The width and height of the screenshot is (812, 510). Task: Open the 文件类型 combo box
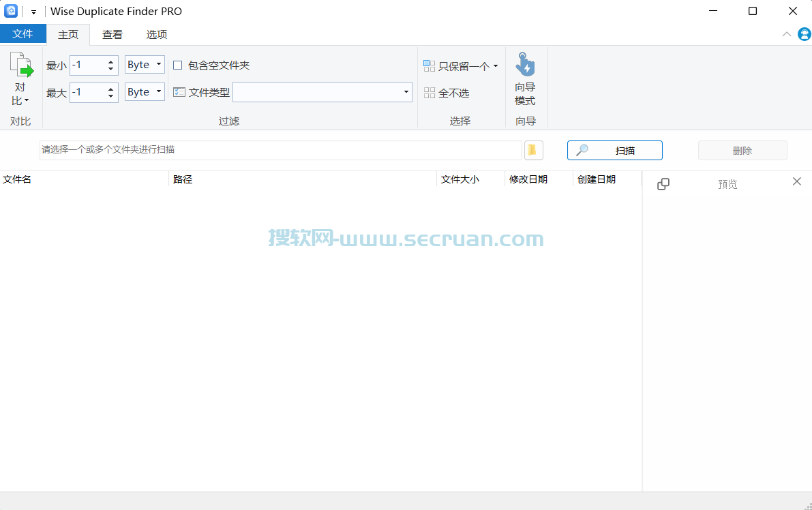tap(322, 92)
